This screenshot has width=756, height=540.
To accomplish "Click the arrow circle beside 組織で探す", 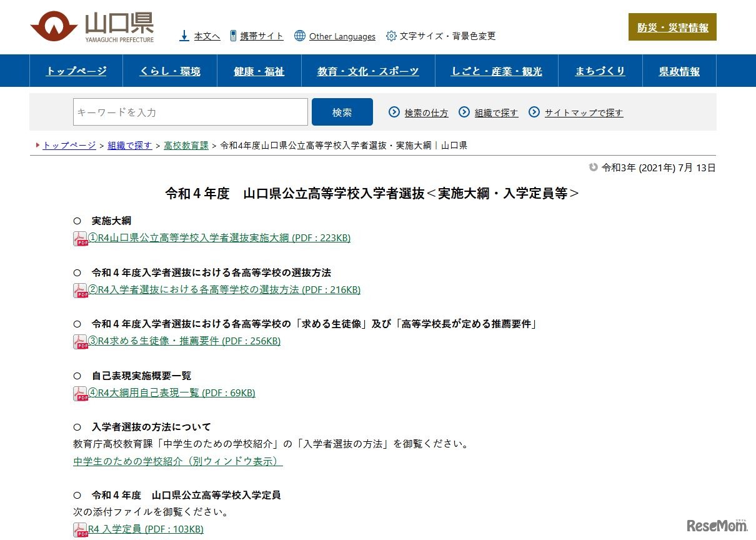I will pyautogui.click(x=465, y=111).
